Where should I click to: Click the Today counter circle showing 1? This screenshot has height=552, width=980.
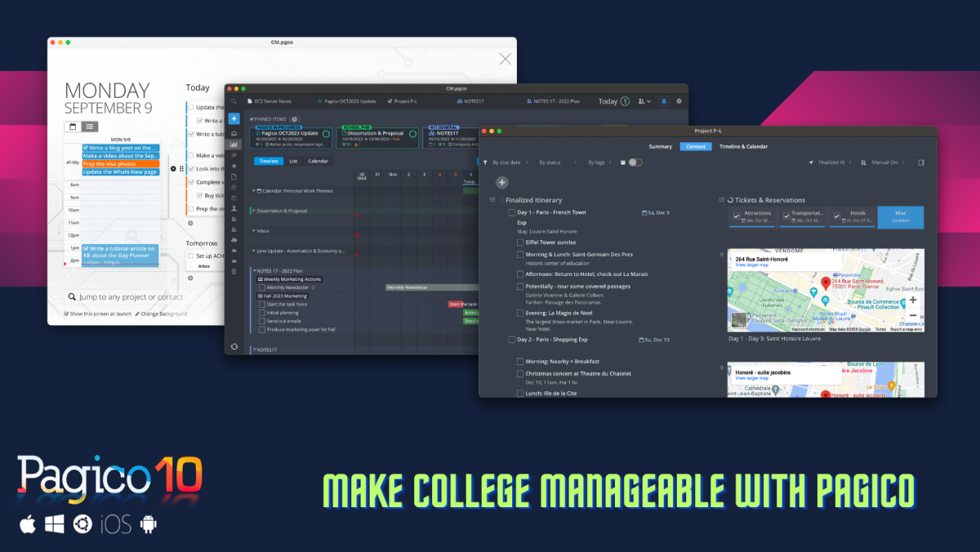pos(625,101)
